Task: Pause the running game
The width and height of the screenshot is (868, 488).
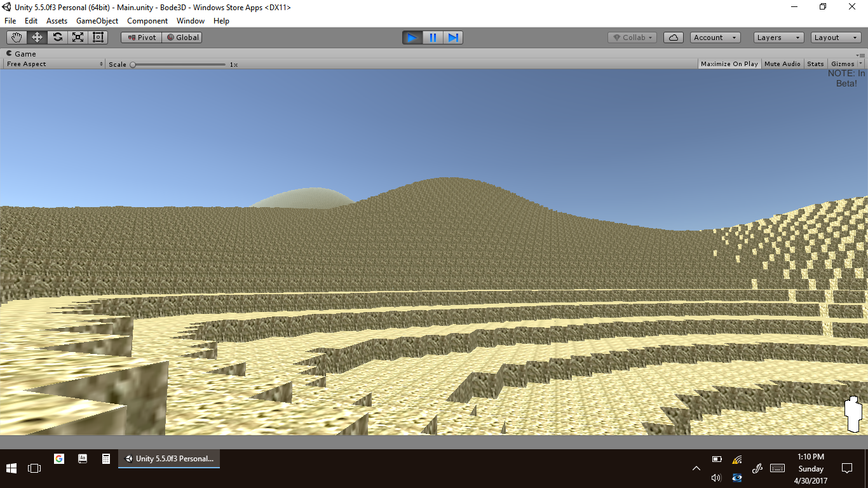Action: tap(433, 37)
